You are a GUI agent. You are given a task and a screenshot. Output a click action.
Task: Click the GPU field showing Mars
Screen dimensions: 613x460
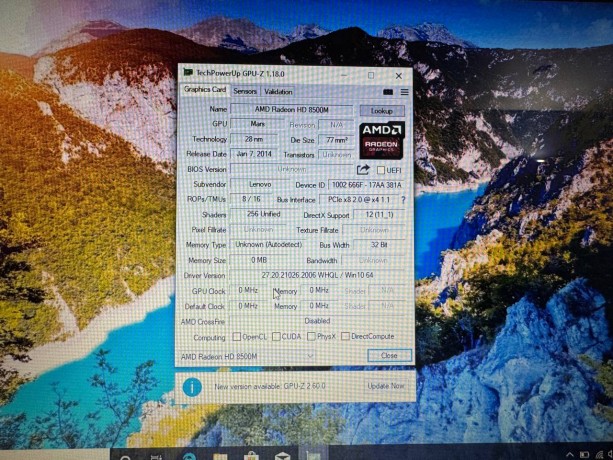click(x=257, y=124)
